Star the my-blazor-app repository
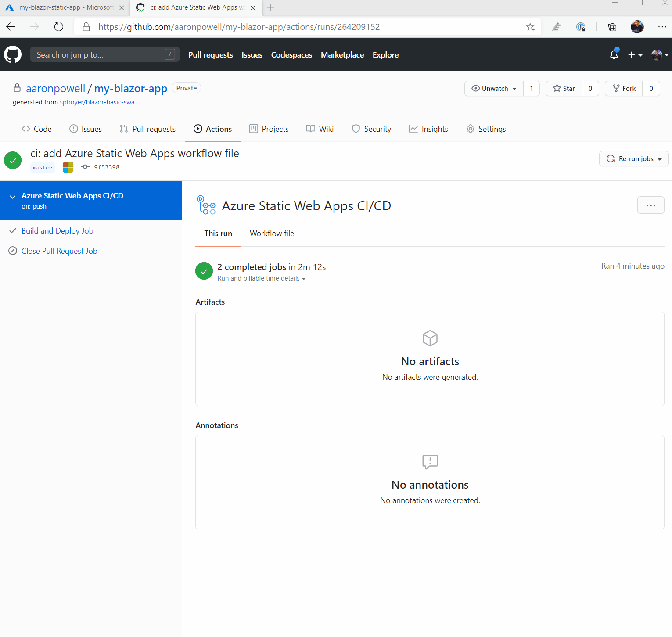The height and width of the screenshot is (637, 672). pos(564,88)
